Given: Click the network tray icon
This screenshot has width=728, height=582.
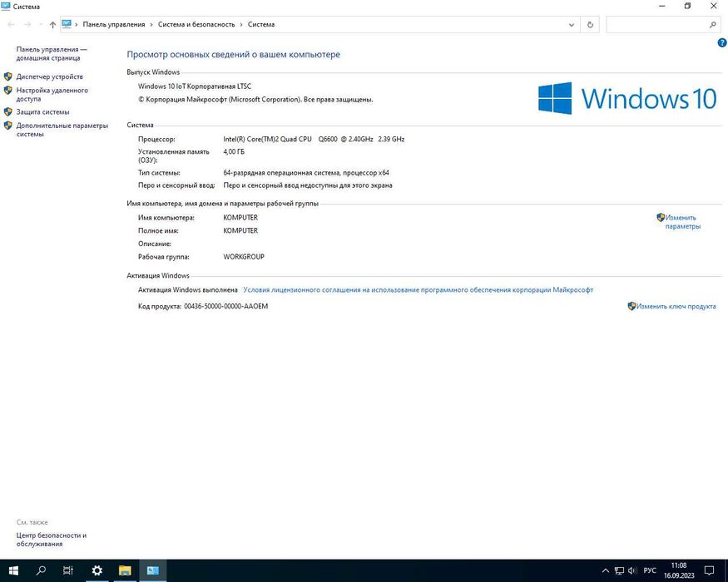Looking at the screenshot, I should 619,570.
